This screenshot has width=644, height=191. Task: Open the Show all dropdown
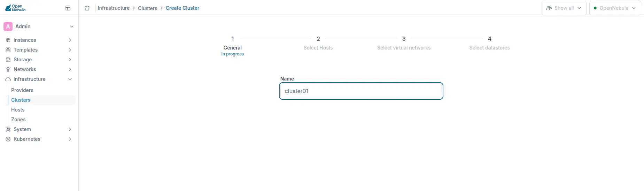pyautogui.click(x=564, y=8)
